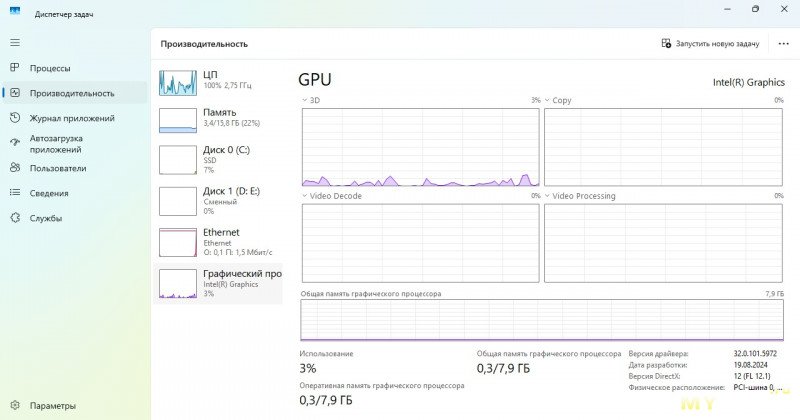Select Диск 0 (C:) SSD graph

click(220, 159)
